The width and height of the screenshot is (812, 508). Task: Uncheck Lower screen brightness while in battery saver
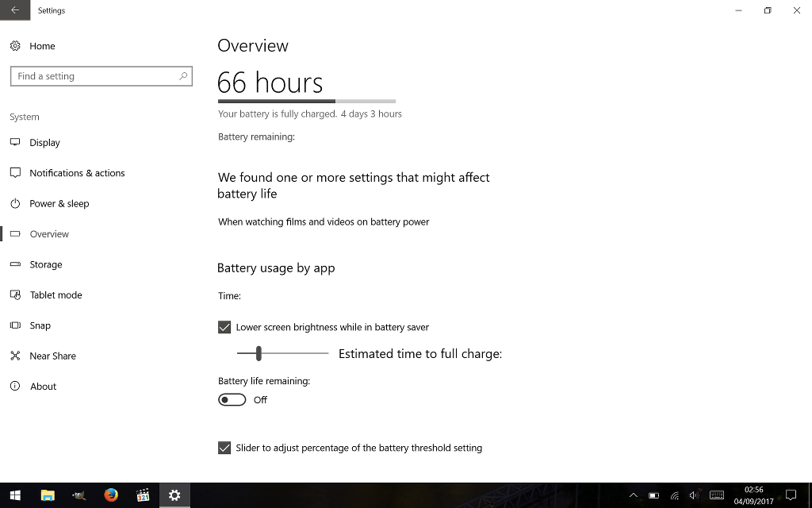click(x=224, y=327)
